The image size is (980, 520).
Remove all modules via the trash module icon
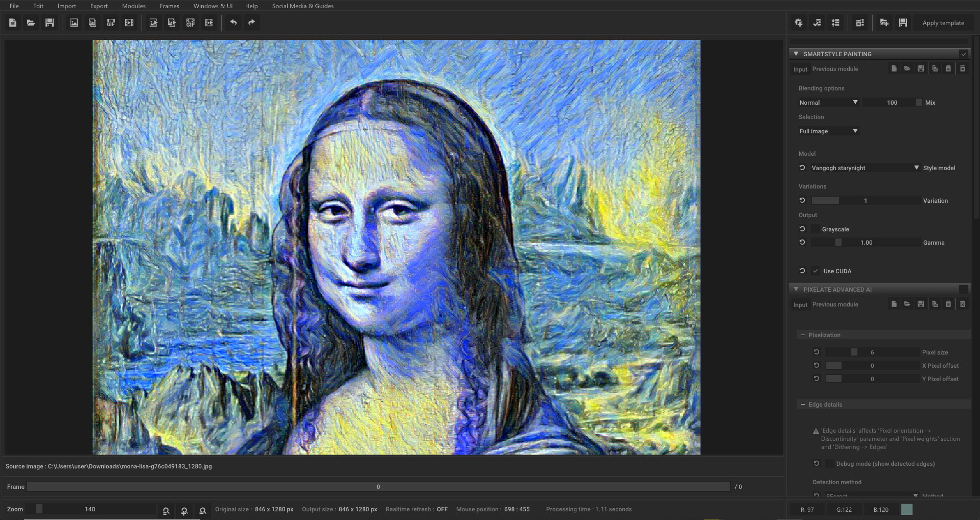point(860,22)
